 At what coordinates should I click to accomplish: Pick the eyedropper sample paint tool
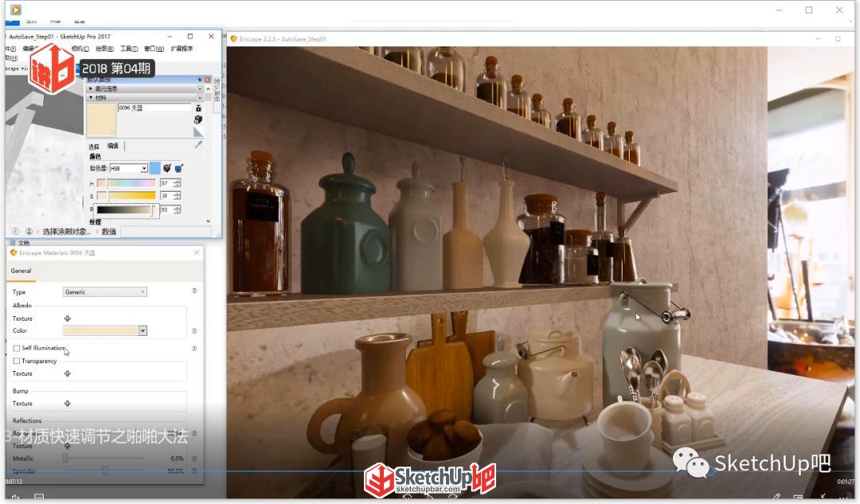point(198,144)
